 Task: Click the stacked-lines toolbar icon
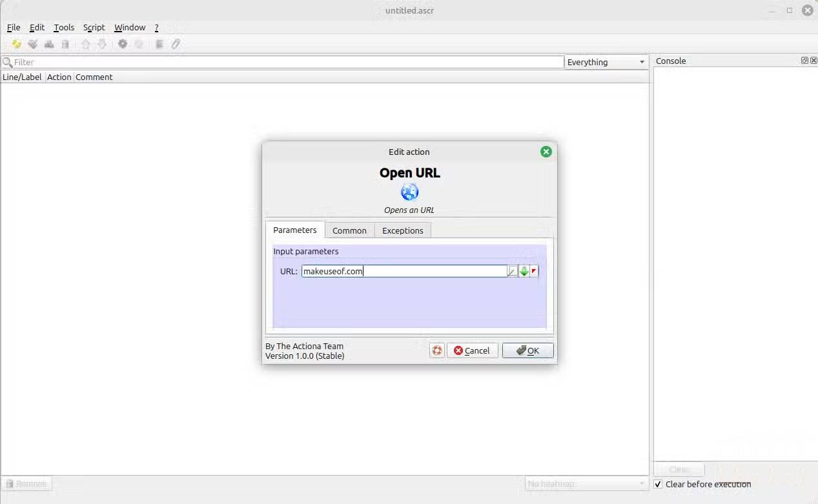[159, 44]
